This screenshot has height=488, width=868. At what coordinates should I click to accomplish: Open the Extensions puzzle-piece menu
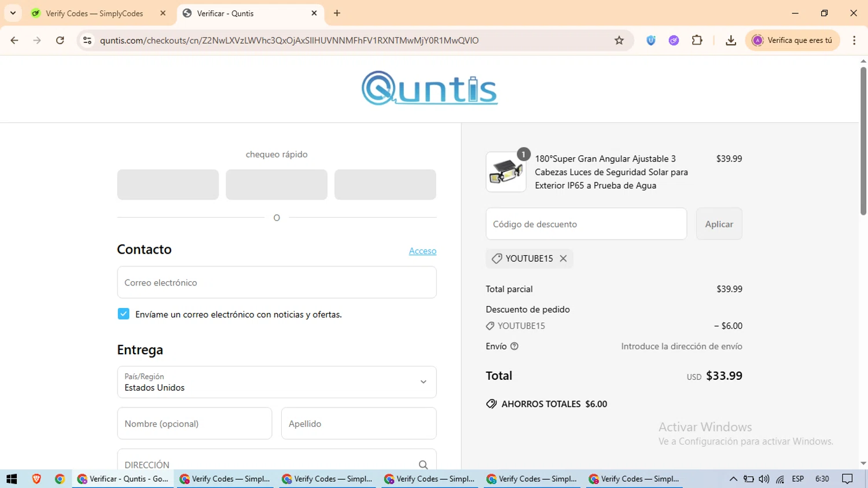(x=697, y=41)
